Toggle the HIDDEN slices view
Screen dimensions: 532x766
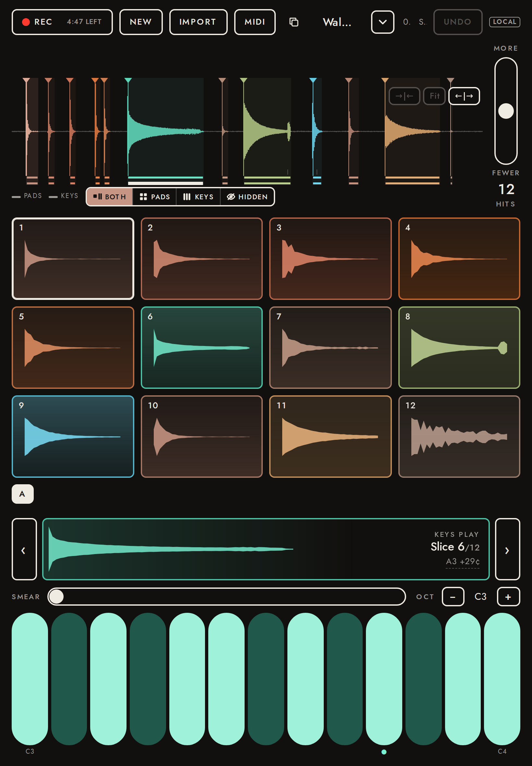(247, 197)
